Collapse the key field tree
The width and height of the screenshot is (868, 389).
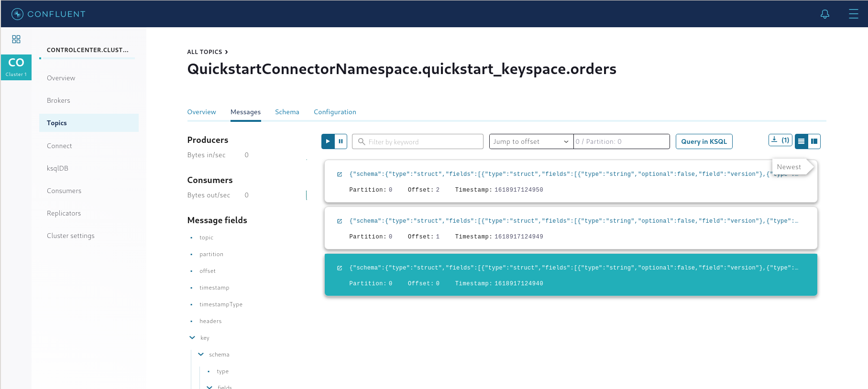[x=192, y=337]
